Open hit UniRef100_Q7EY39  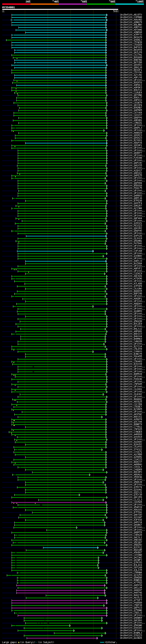coord(131,495)
